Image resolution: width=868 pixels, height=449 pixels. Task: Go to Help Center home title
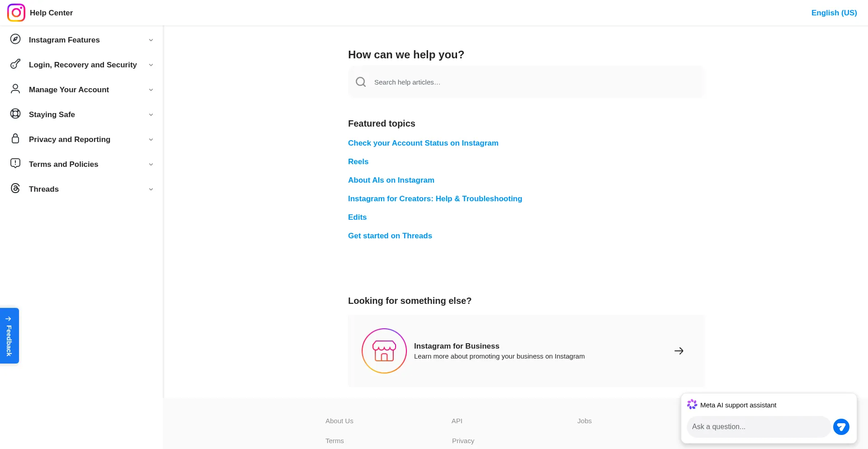pos(51,13)
